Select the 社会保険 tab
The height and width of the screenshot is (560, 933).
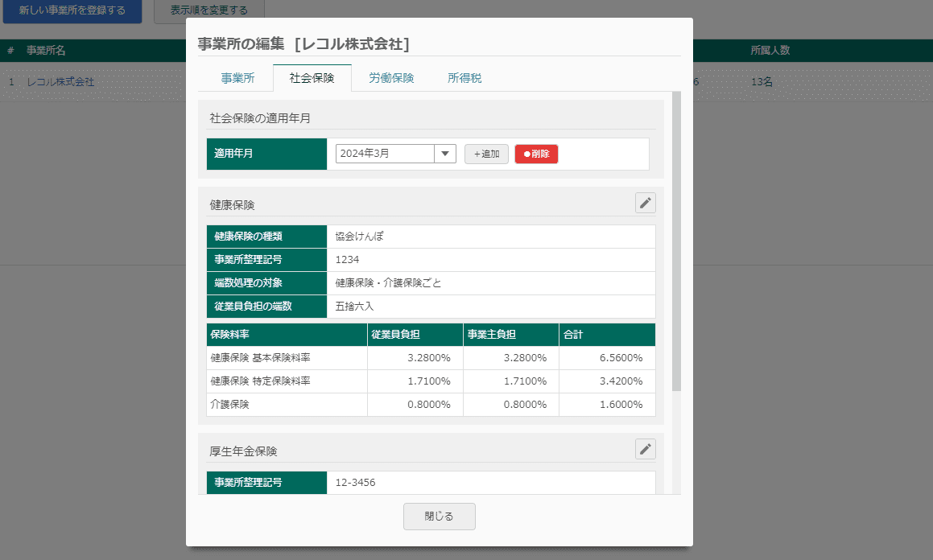(312, 78)
